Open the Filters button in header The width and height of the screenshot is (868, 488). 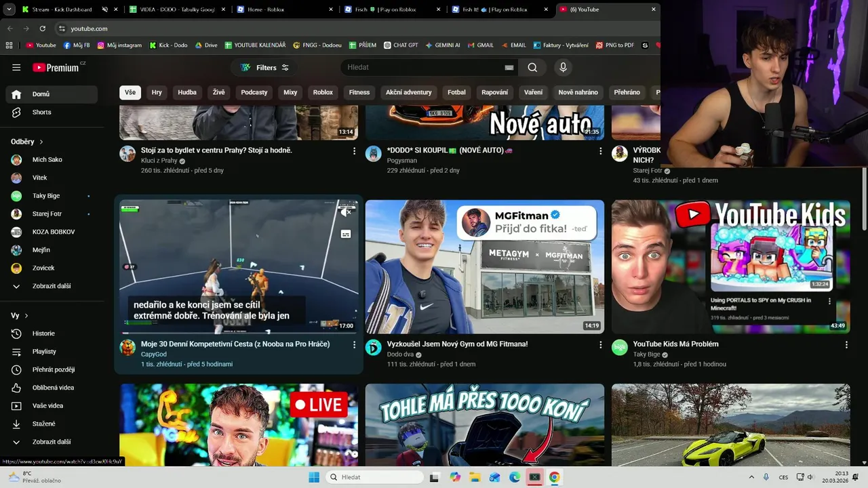pos(265,67)
